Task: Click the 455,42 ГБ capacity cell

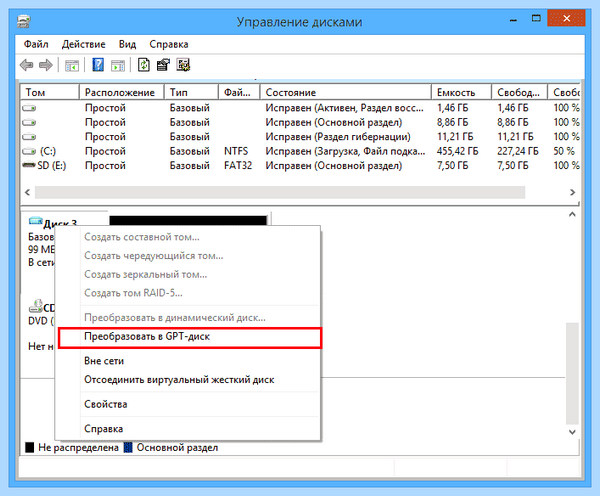Action: [x=457, y=151]
